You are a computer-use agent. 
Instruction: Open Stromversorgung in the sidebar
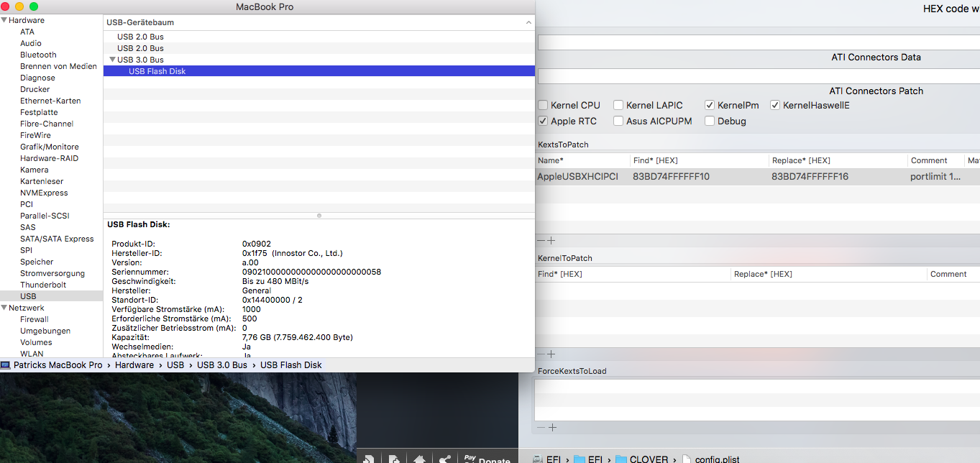pyautogui.click(x=52, y=273)
